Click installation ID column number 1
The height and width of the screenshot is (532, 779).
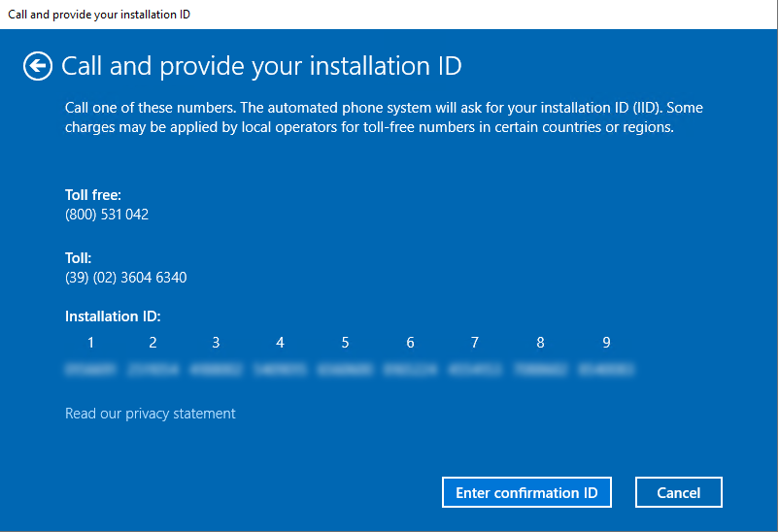[x=90, y=343]
